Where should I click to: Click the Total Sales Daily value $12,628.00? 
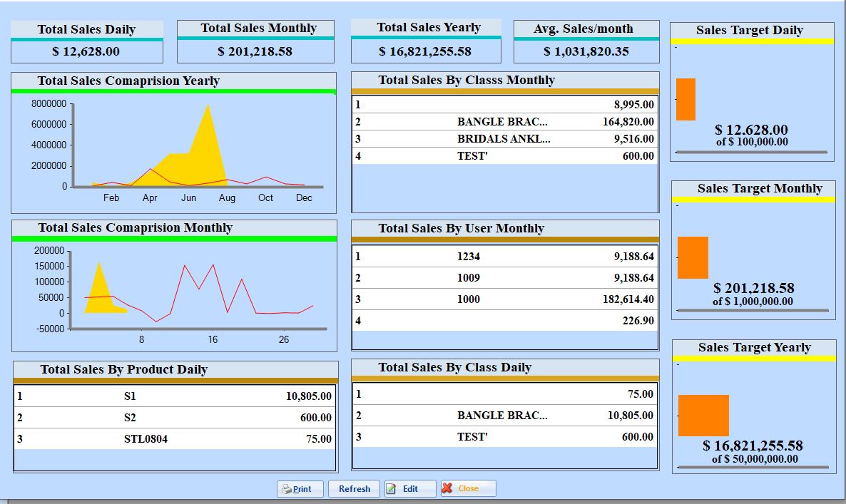click(x=86, y=52)
